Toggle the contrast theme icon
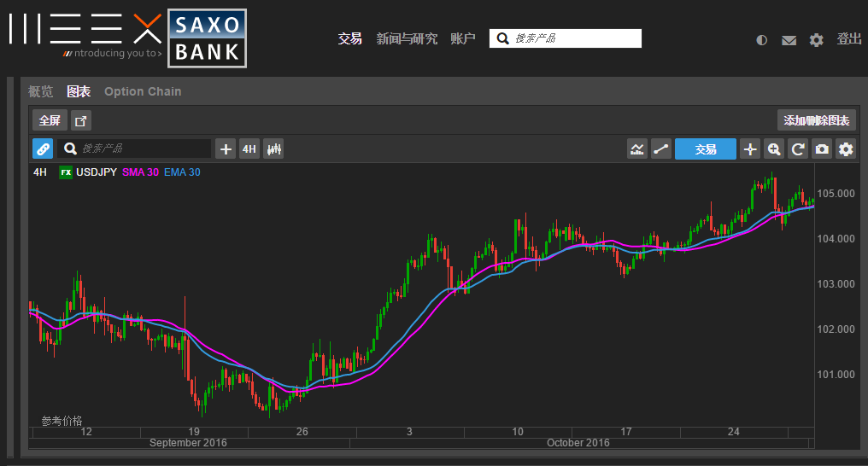The image size is (868, 466). coord(762,40)
